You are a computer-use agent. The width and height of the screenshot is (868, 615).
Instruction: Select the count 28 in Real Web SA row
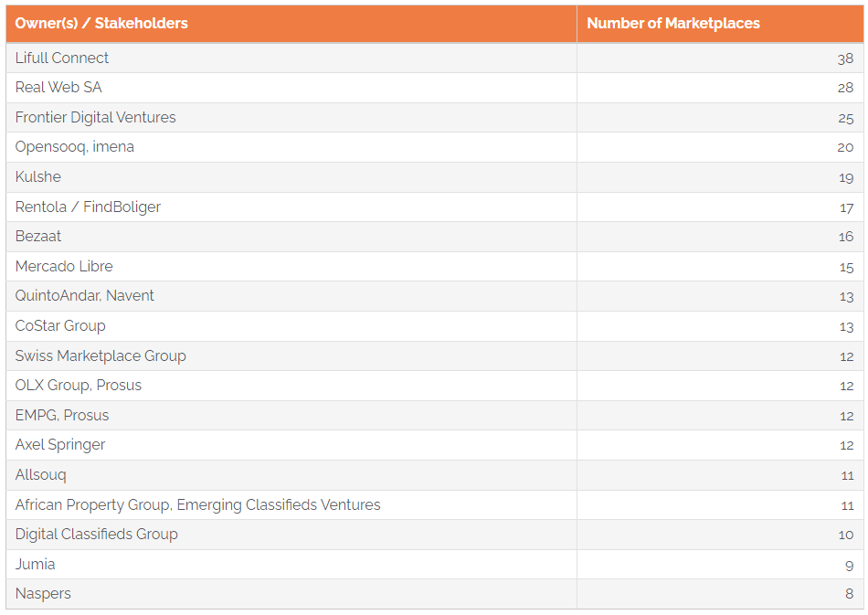[845, 88]
